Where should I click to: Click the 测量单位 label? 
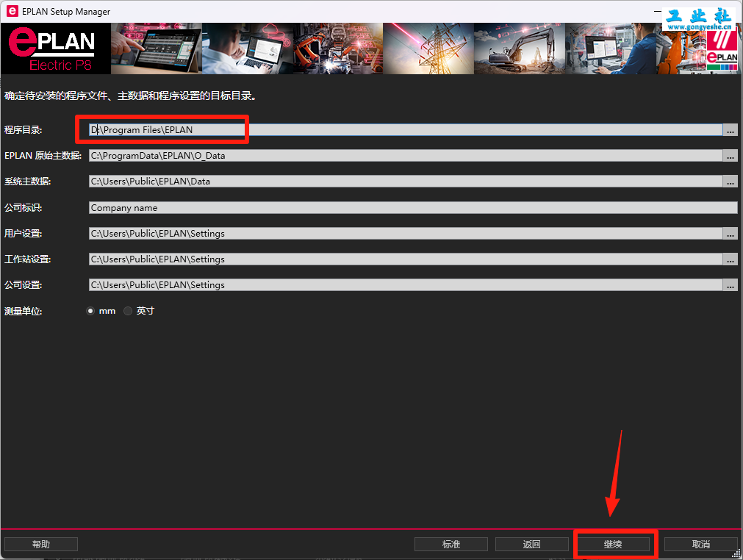tap(24, 312)
